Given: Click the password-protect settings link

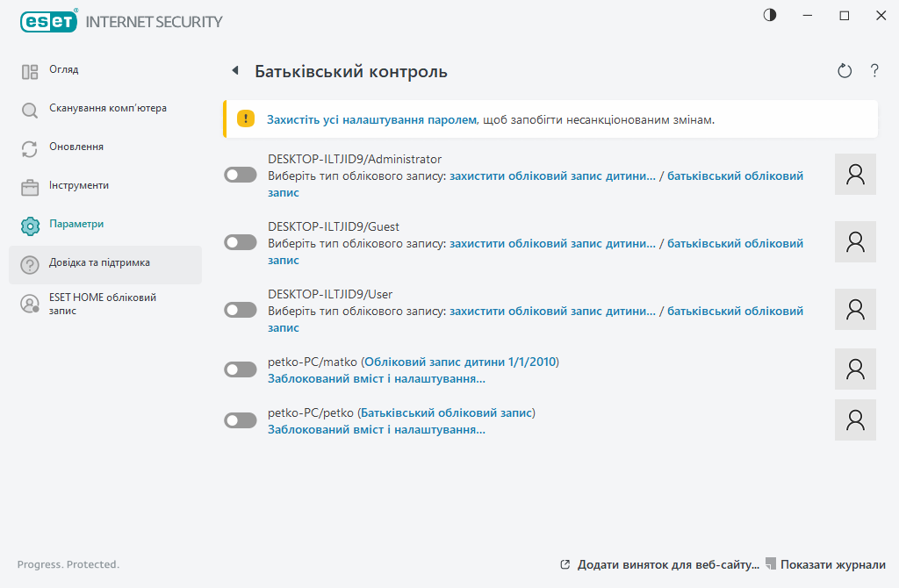Looking at the screenshot, I should point(372,119).
